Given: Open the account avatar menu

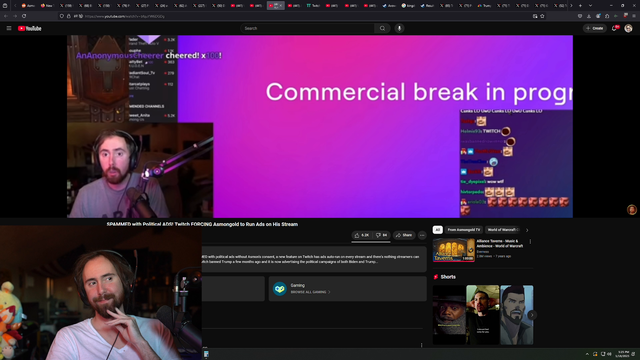Looking at the screenshot, I should (x=629, y=28).
